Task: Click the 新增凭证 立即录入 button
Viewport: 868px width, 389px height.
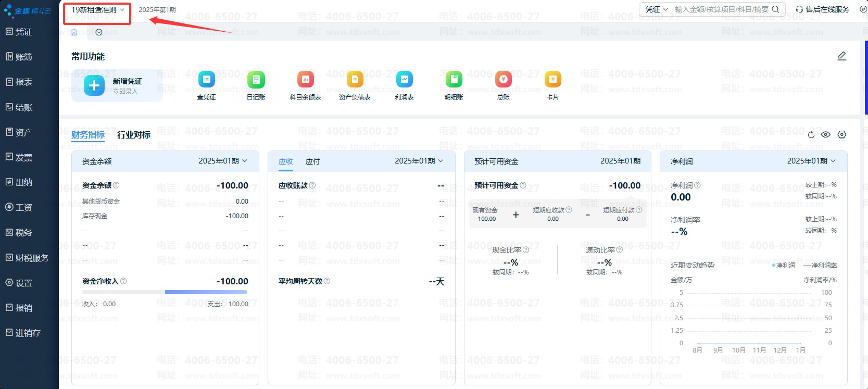Action: (117, 85)
